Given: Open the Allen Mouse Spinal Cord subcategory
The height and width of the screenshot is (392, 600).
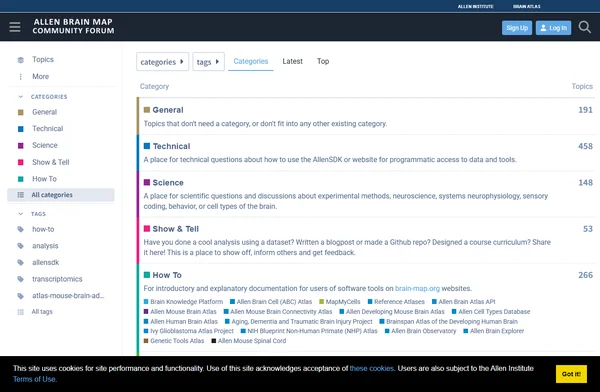Looking at the screenshot, I should pos(249,341).
